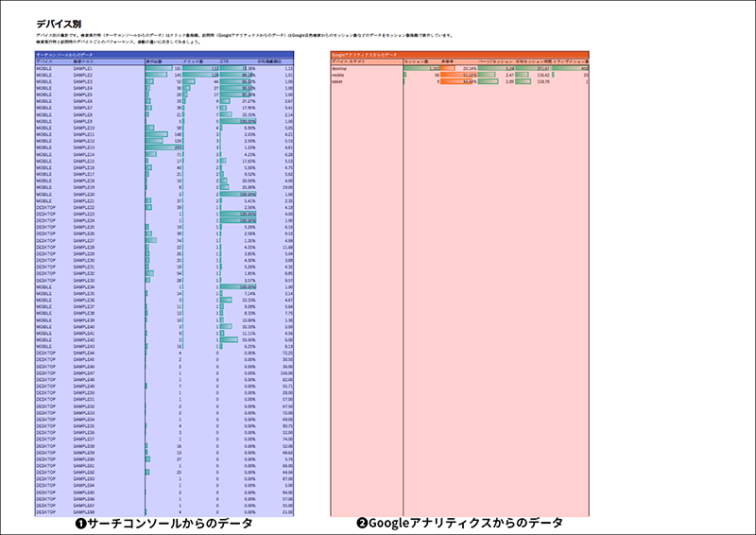The height and width of the screenshot is (535, 756).
Task: Click the SAMPLE2 query cell
Action: tap(82, 76)
